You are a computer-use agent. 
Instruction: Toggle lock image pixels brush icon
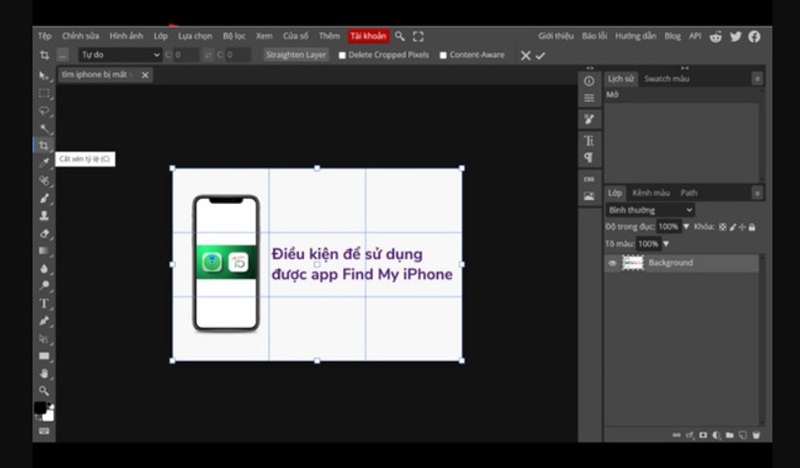733,227
